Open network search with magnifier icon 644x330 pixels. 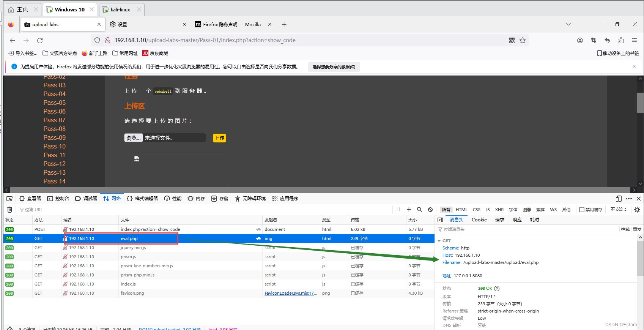(x=420, y=210)
